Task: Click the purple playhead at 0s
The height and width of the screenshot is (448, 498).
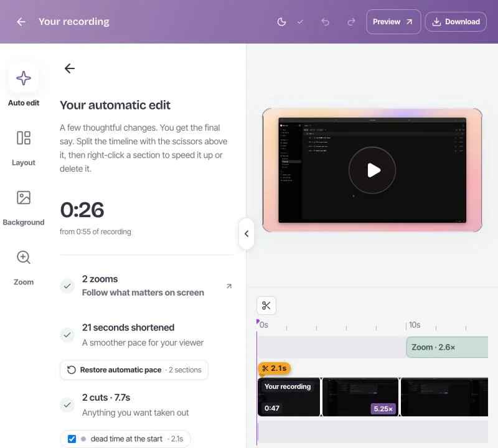Action: (x=258, y=322)
